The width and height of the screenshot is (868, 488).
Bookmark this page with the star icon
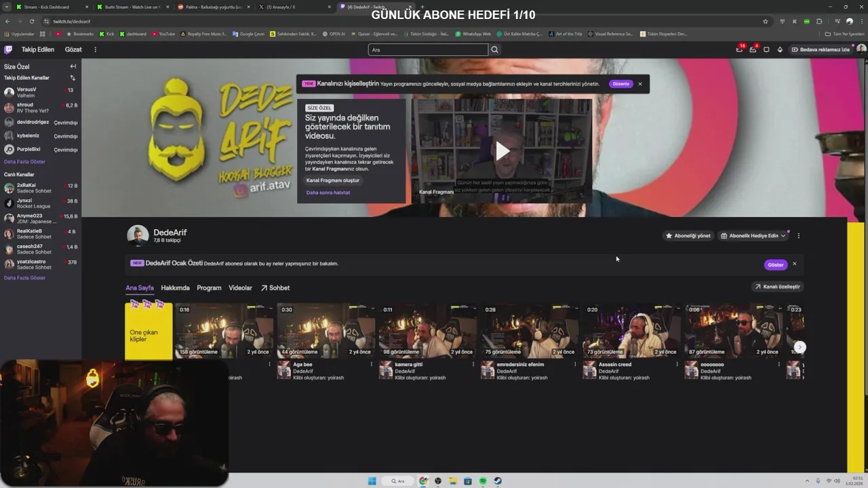coord(766,21)
